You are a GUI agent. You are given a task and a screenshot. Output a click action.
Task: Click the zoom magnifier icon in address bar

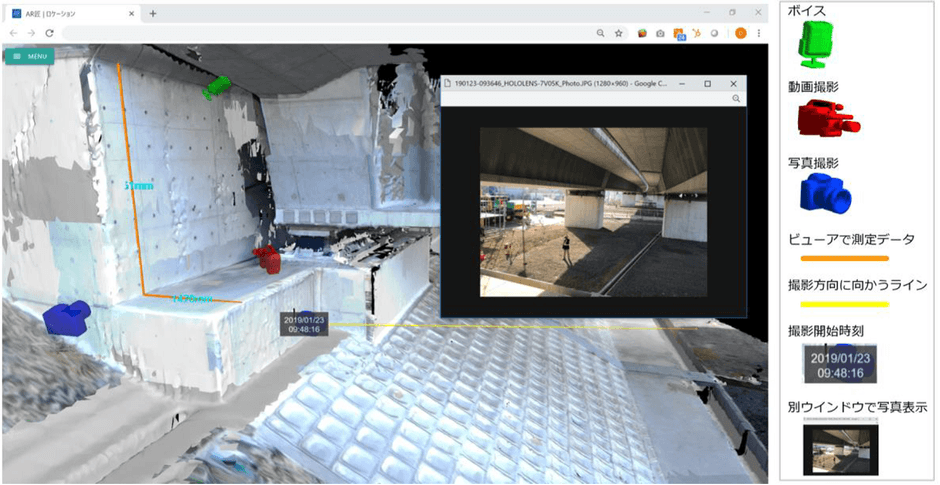600,33
